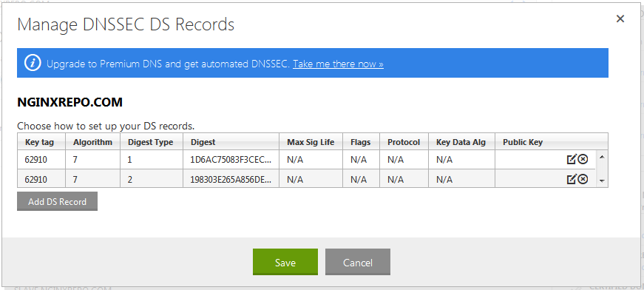
Task: Follow the 'Take me there now' link
Action: [x=338, y=64]
